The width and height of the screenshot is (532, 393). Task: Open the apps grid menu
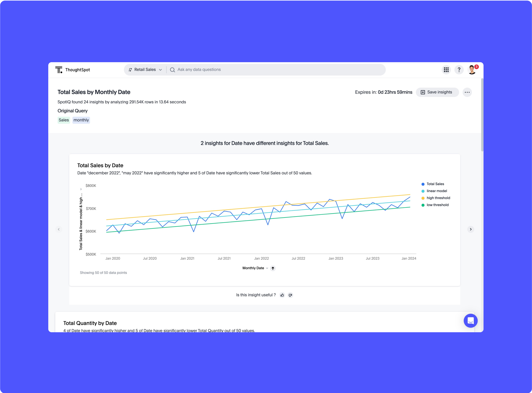point(446,70)
